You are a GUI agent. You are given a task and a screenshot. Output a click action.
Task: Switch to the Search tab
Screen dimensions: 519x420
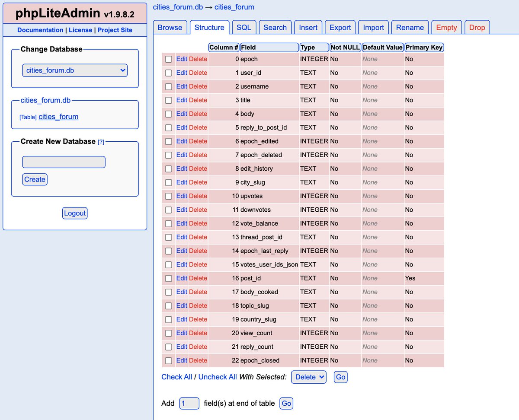coord(275,27)
